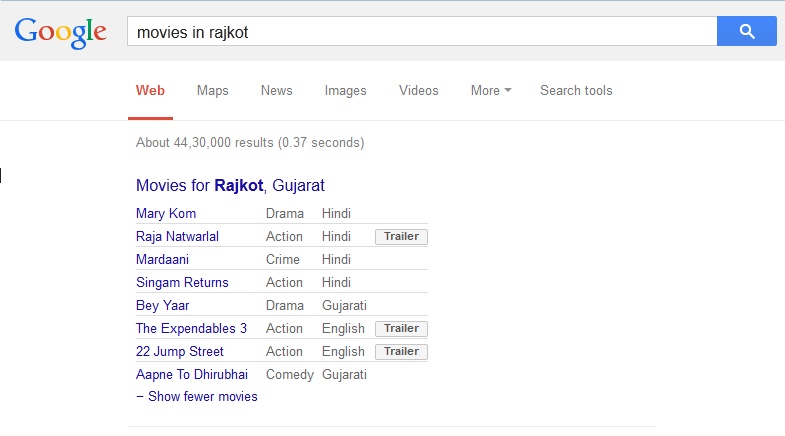Open the 'Movies for Rajkot, Gujarat' heading link
The width and height of the screenshot is (785, 436).
(x=230, y=186)
